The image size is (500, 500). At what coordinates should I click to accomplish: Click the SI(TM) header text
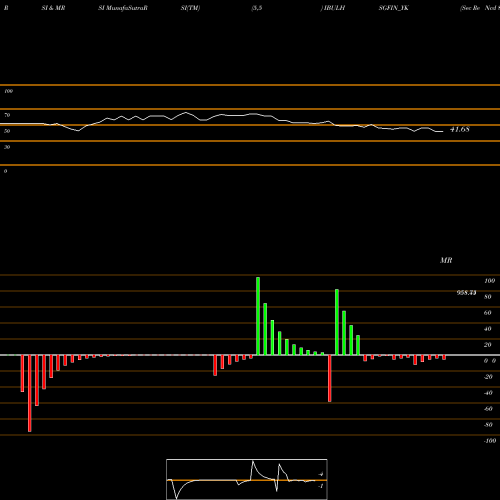[x=190, y=8]
